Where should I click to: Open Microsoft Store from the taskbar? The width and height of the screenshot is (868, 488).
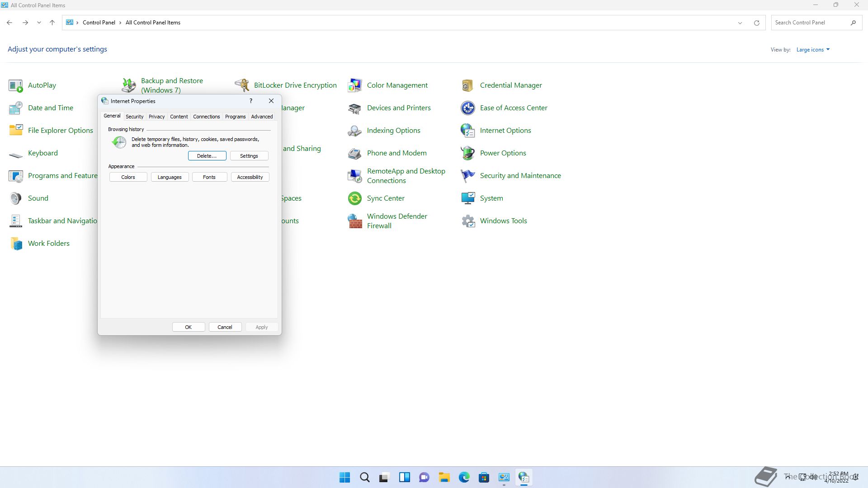pyautogui.click(x=484, y=478)
